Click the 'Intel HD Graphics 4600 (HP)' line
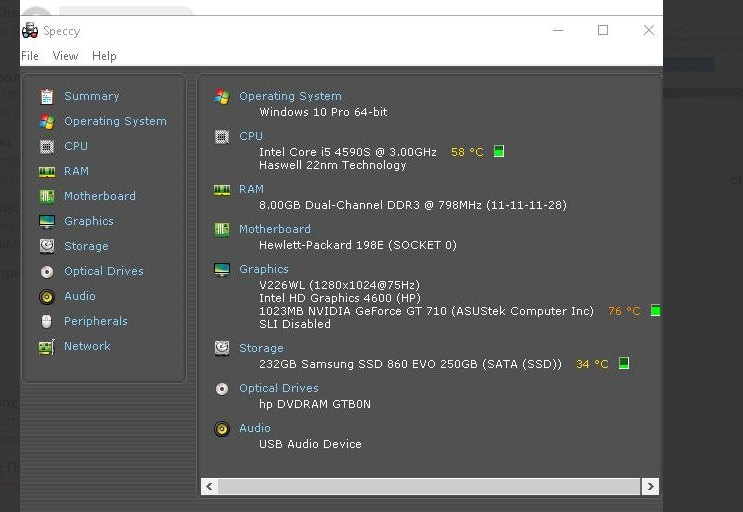 340,298
